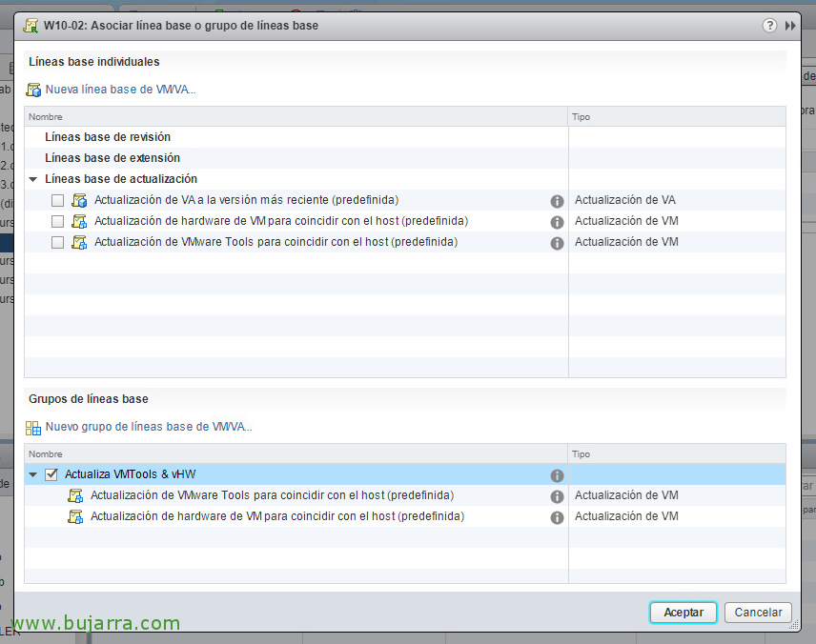816x644 pixels.
Task: Click the Nueva línea base de VM/VA icon
Action: [x=34, y=90]
